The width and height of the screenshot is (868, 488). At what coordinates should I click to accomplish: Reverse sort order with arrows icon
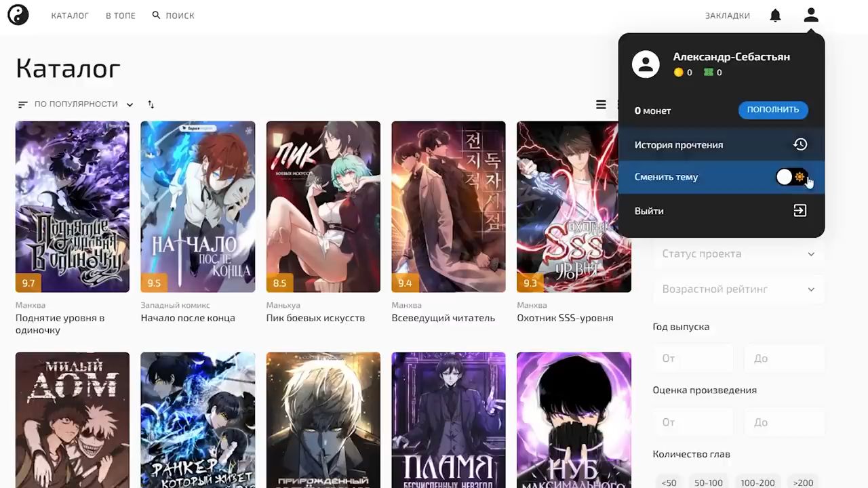151,104
